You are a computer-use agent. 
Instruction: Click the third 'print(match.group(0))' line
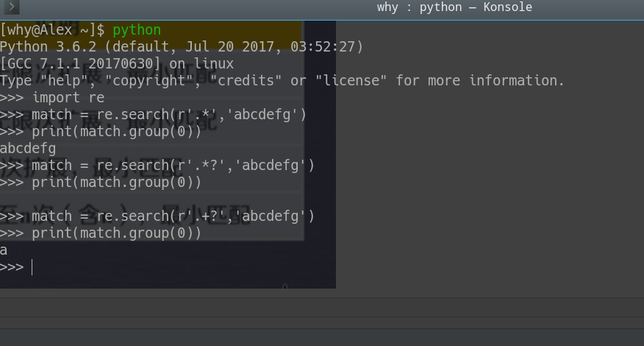101,233
